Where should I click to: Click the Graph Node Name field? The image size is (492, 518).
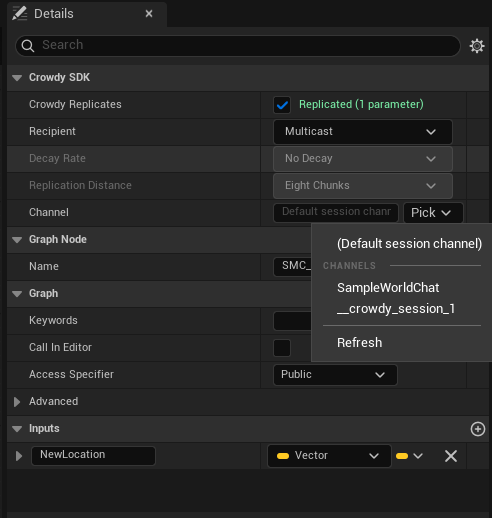click(292, 267)
